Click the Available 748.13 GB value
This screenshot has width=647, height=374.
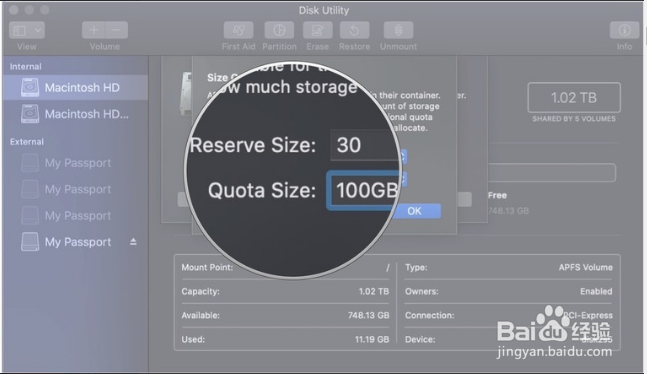click(368, 315)
